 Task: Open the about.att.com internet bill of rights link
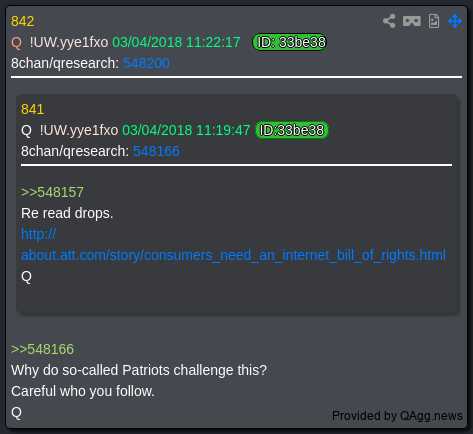click(233, 255)
